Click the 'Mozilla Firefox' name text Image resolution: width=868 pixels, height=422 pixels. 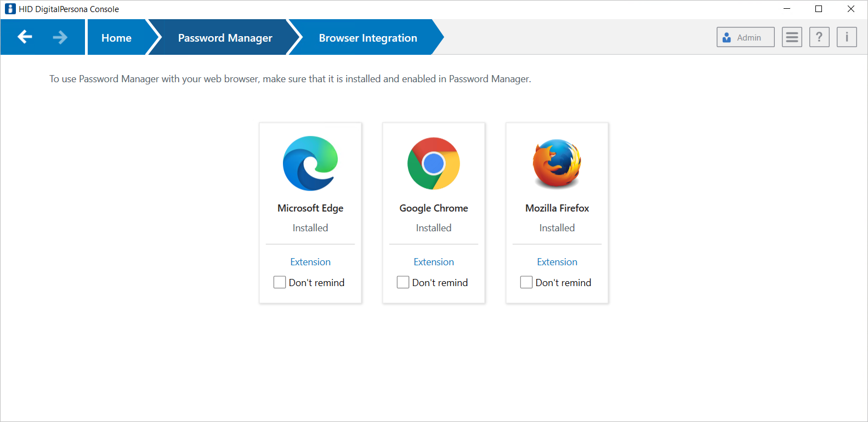click(x=557, y=208)
